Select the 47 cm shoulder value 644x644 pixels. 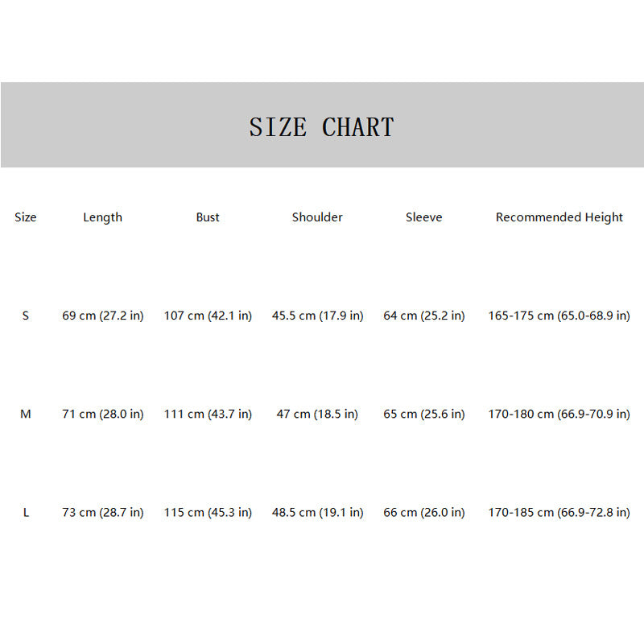317,414
